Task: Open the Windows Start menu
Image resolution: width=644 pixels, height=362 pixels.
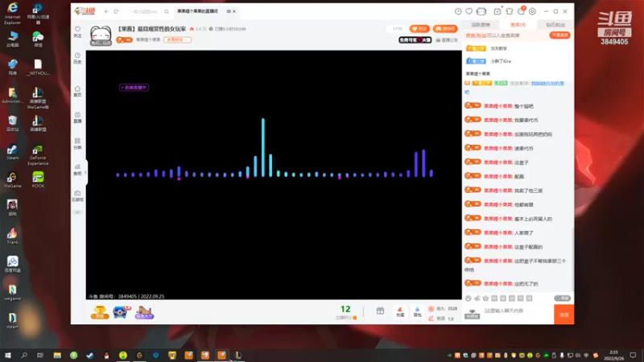Action: coord(8,355)
